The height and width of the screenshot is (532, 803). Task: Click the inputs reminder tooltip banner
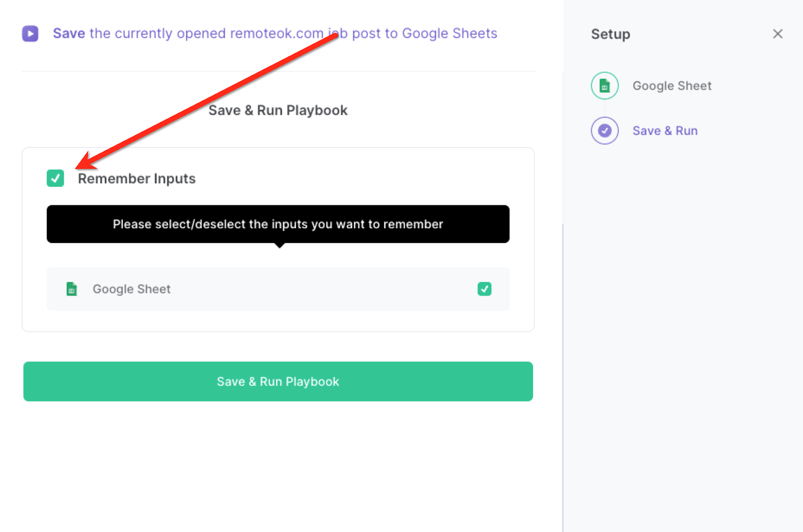pyautogui.click(x=278, y=224)
